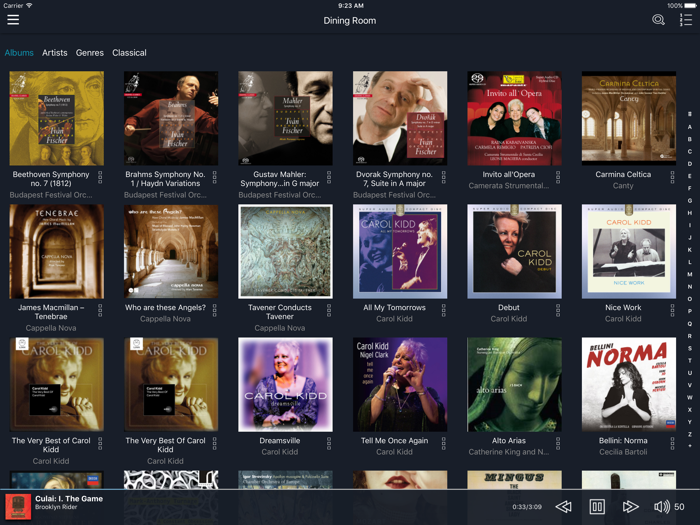Jump to letter Z in index
Screen dimensions: 700x525
click(x=690, y=434)
